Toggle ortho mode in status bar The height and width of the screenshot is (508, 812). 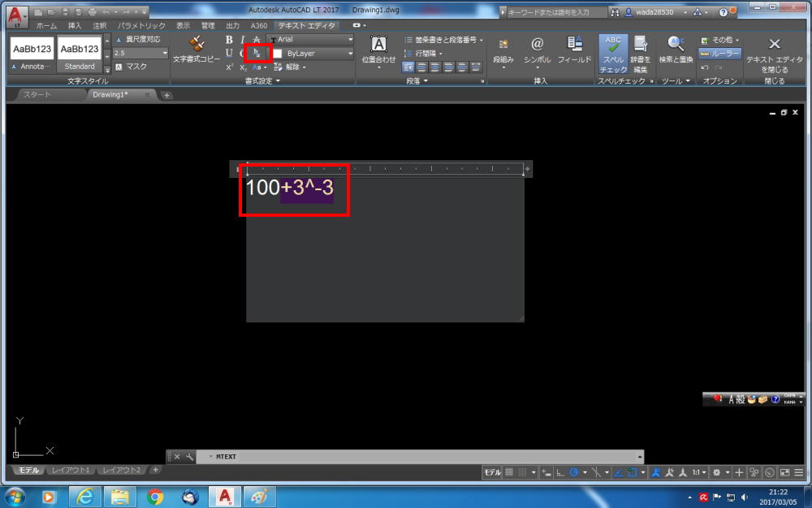(560, 472)
